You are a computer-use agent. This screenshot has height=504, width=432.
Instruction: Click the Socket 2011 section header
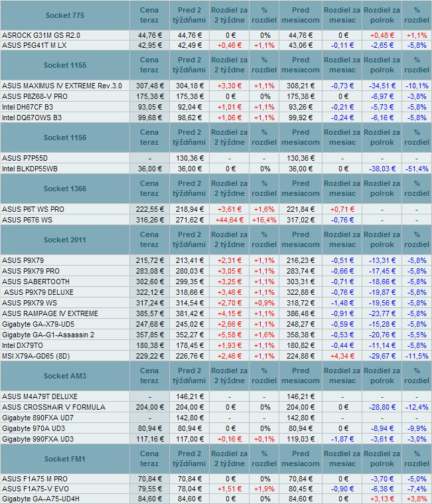point(65,240)
